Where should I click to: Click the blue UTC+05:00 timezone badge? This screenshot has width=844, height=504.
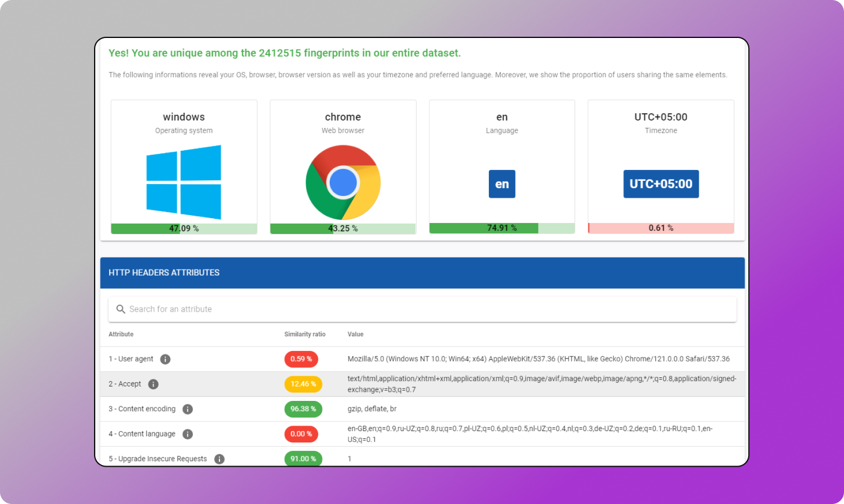(x=661, y=184)
